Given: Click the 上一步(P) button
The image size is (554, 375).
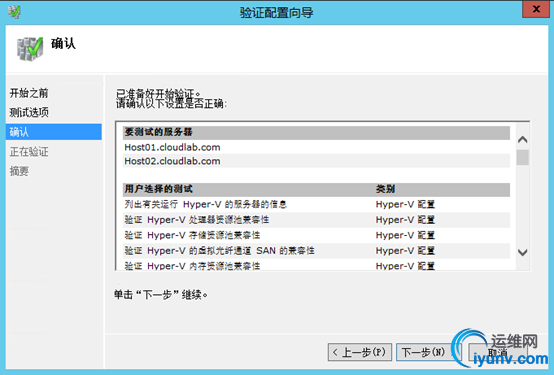Looking at the screenshot, I should point(360,352).
